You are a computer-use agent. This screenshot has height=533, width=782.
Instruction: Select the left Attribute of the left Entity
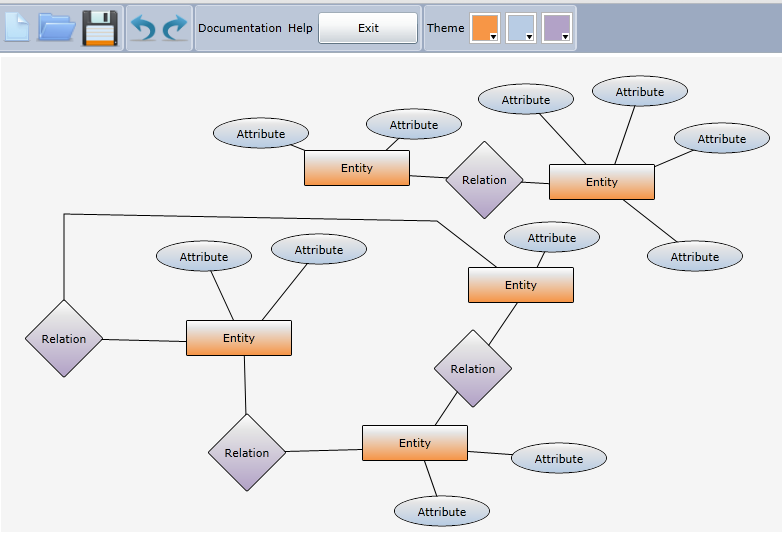point(204,257)
